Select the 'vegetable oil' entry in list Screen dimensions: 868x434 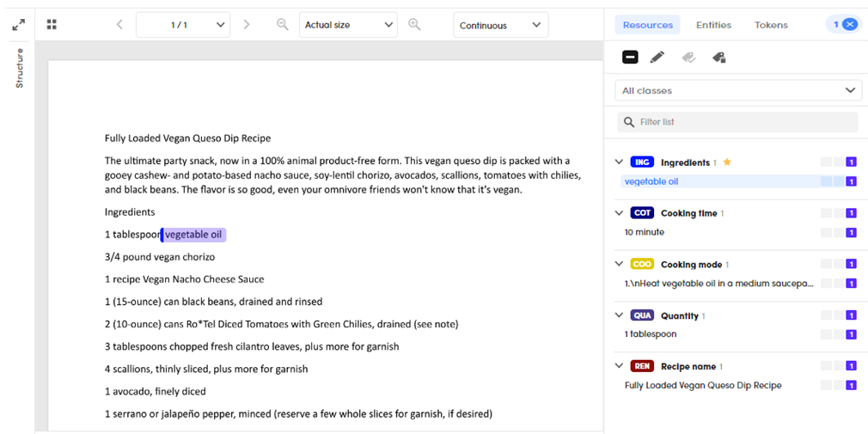(x=651, y=181)
